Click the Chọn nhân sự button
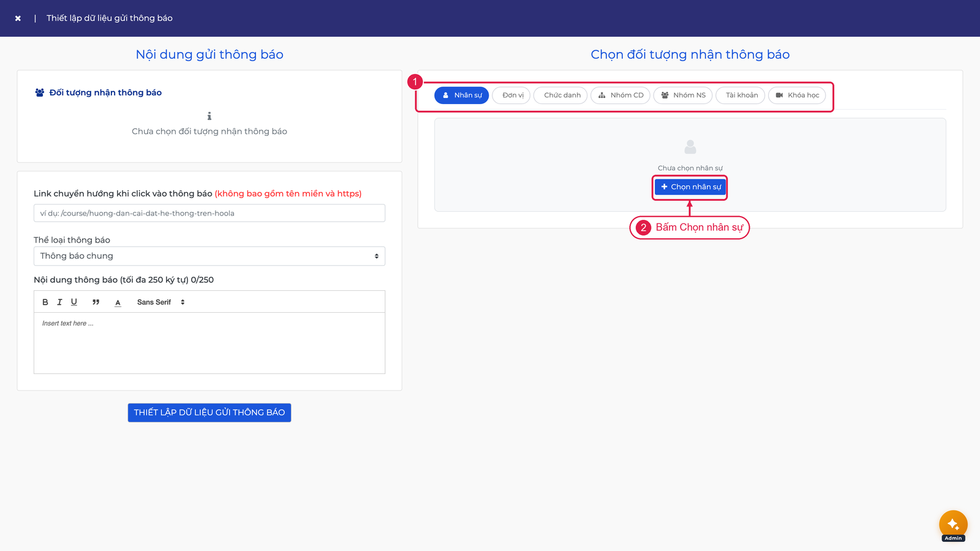The image size is (980, 551). click(690, 187)
